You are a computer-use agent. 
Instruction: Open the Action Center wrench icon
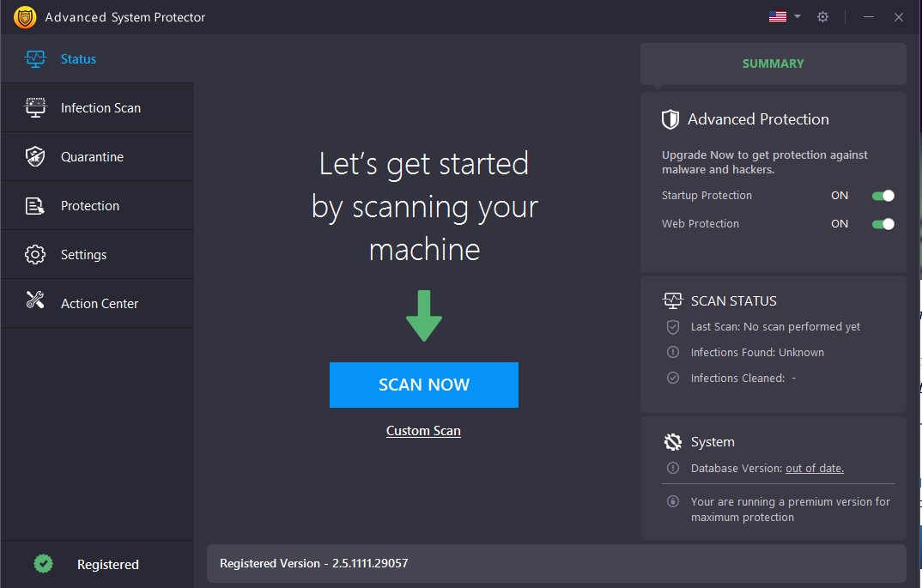tap(35, 303)
